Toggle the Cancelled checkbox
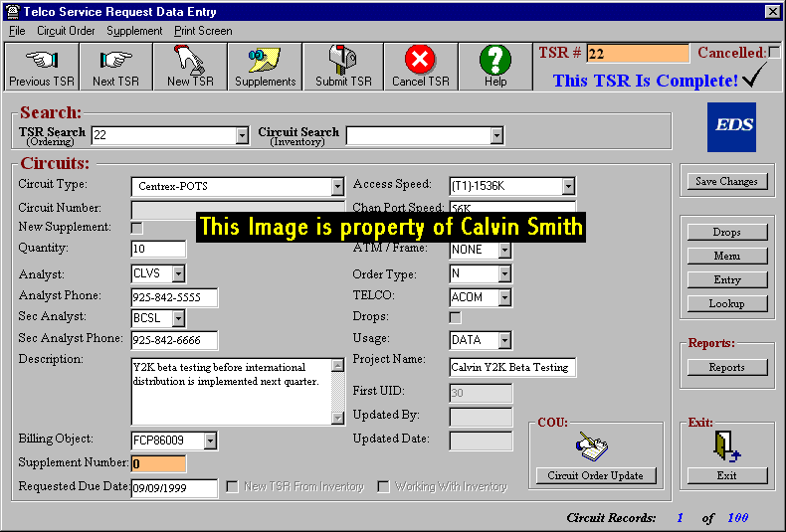This screenshot has height=532, width=786. (x=774, y=52)
